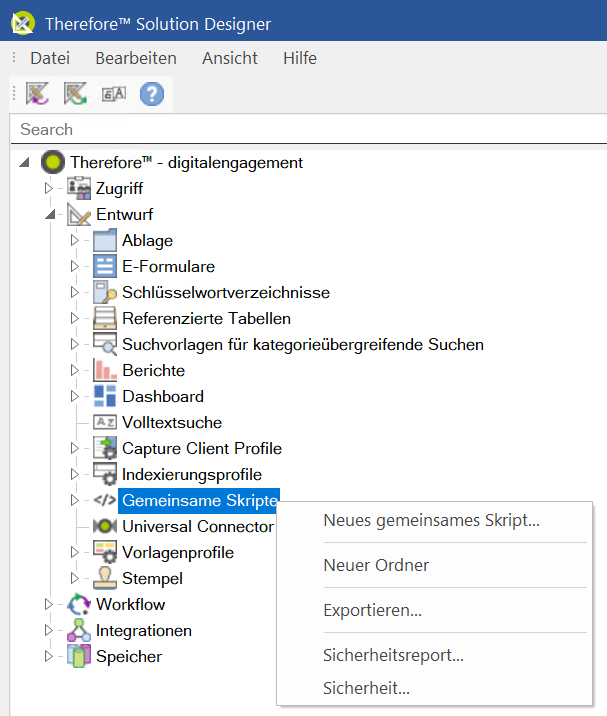Expand the Suchvorlagen node arrow
Image resolution: width=607 pixels, height=716 pixels.
click(75, 344)
